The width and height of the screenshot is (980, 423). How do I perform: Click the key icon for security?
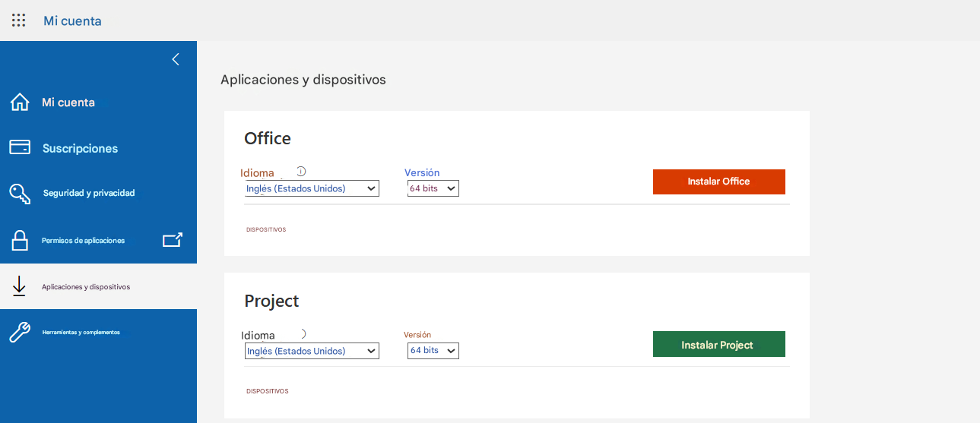[20, 194]
